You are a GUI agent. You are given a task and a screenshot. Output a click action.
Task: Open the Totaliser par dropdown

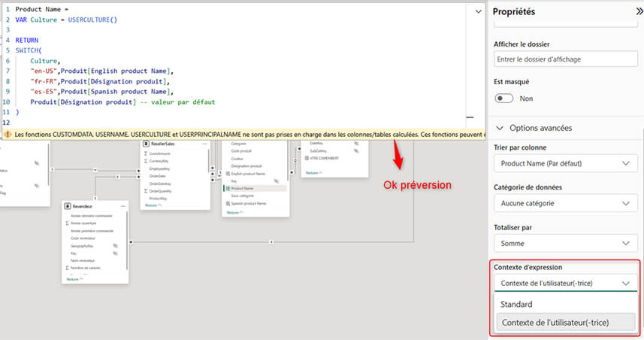click(566, 244)
